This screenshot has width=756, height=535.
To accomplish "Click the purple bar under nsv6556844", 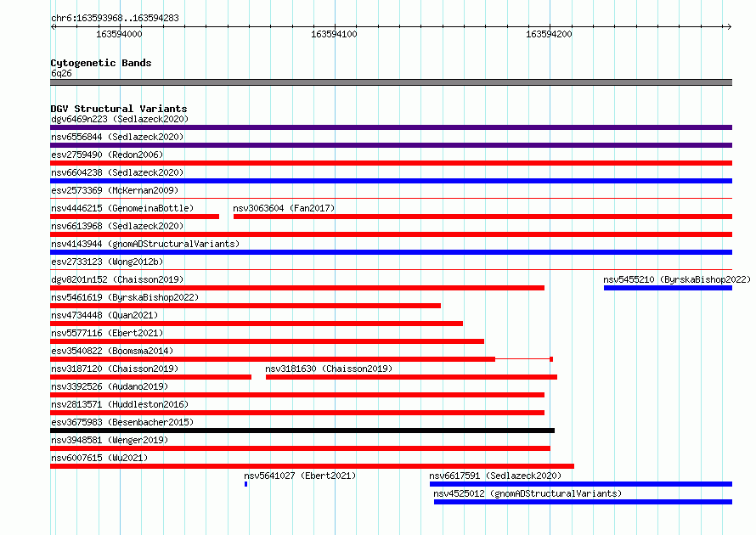I will 391,145.
